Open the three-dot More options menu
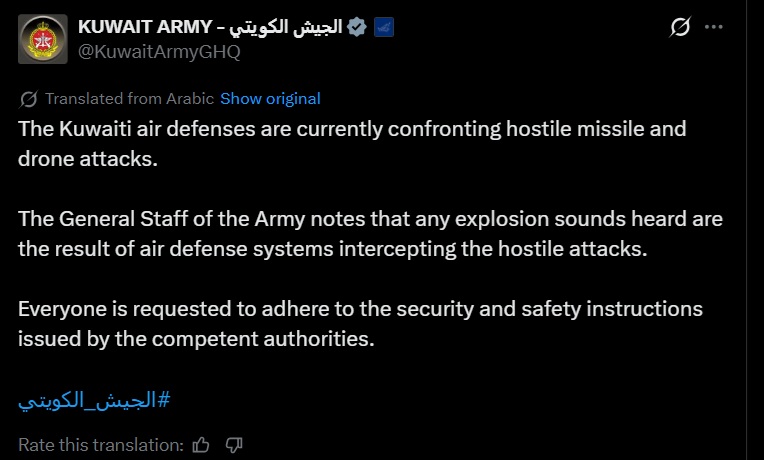 (x=713, y=28)
